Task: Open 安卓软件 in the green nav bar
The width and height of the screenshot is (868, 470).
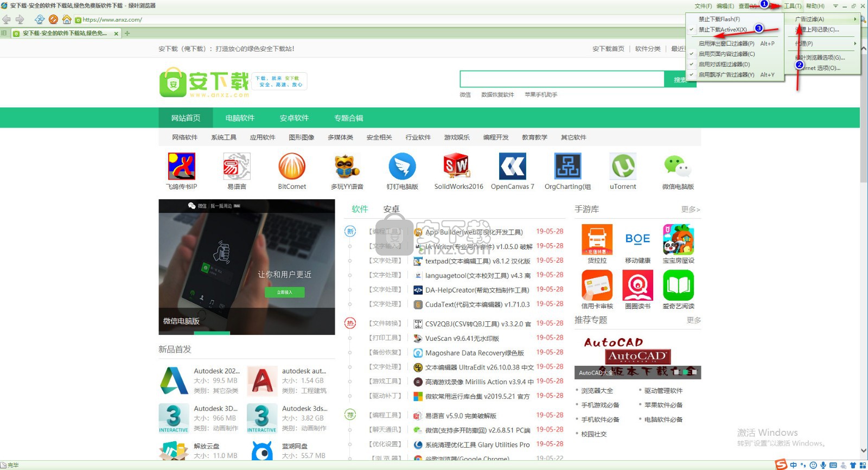Action: pos(294,118)
